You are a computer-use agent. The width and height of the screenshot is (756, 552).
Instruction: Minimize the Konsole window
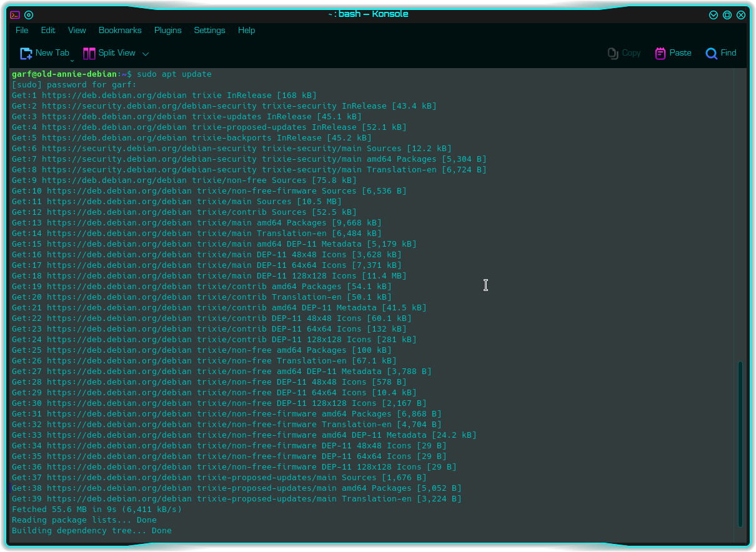click(x=714, y=15)
